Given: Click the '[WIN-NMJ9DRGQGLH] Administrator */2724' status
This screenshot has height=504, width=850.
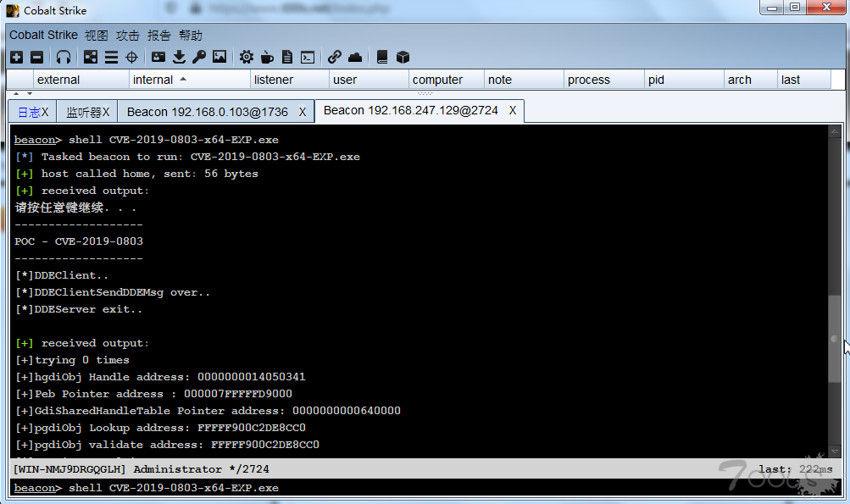Looking at the screenshot, I should 141,469.
